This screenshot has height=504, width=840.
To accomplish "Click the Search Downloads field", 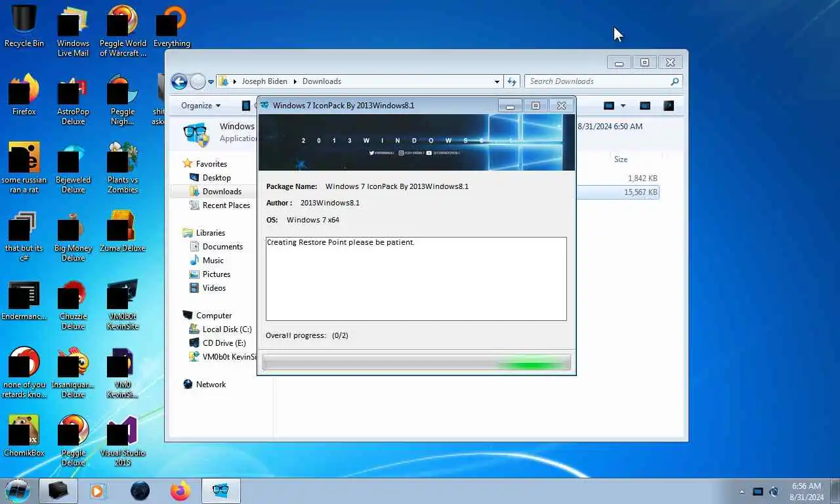I will 598,81.
